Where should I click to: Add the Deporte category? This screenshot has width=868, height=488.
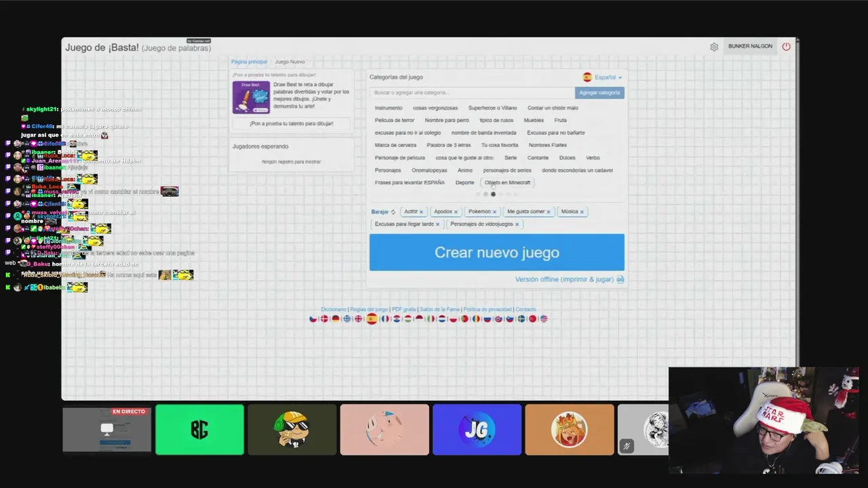[x=465, y=183]
